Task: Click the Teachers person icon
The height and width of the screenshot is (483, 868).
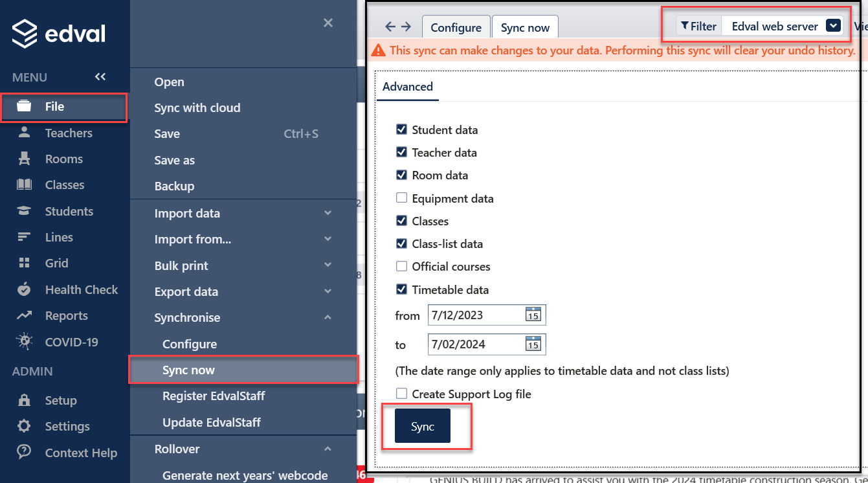Action: [24, 133]
